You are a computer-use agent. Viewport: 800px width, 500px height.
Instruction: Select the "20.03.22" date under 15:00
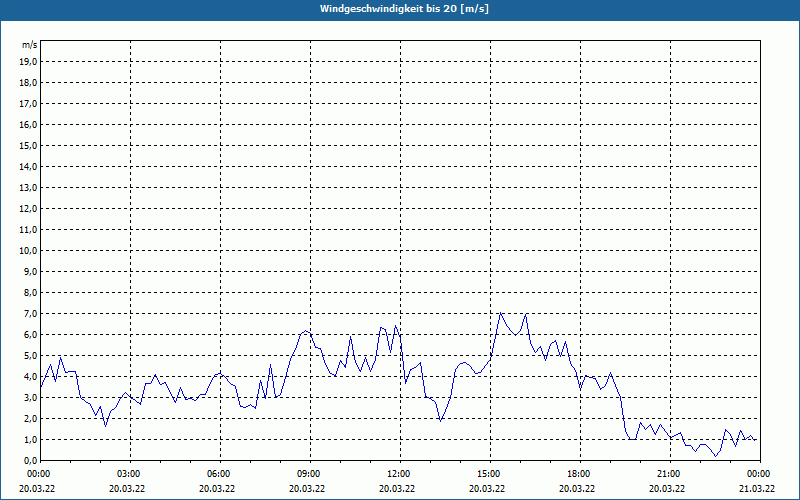click(487, 489)
